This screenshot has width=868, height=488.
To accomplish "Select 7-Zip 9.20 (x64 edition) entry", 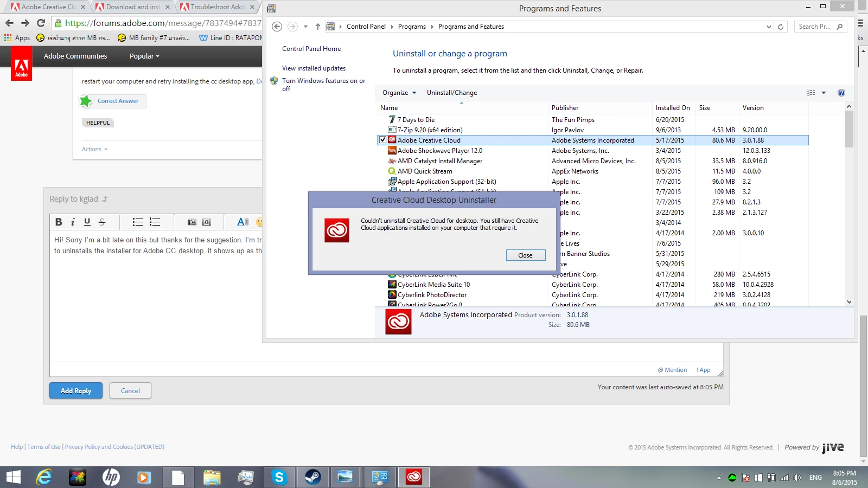I will pyautogui.click(x=592, y=130).
